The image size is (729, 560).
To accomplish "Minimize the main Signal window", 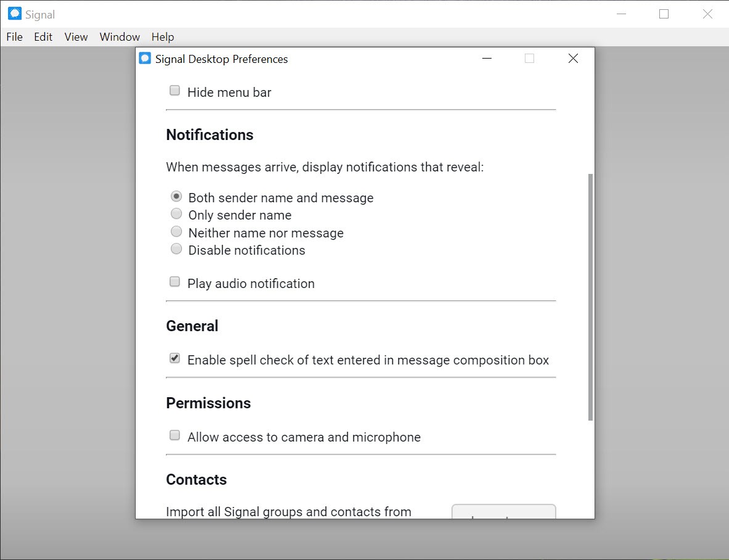I will tap(621, 14).
